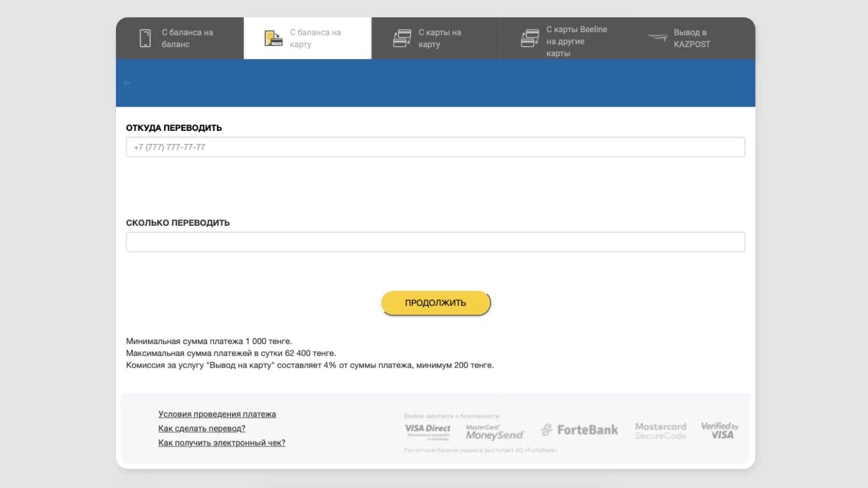The width and height of the screenshot is (868, 488).
Task: Focus the amount field under "СКОЛЬКО ПЕРЕВОДИТЬ"
Action: pyautogui.click(x=435, y=242)
